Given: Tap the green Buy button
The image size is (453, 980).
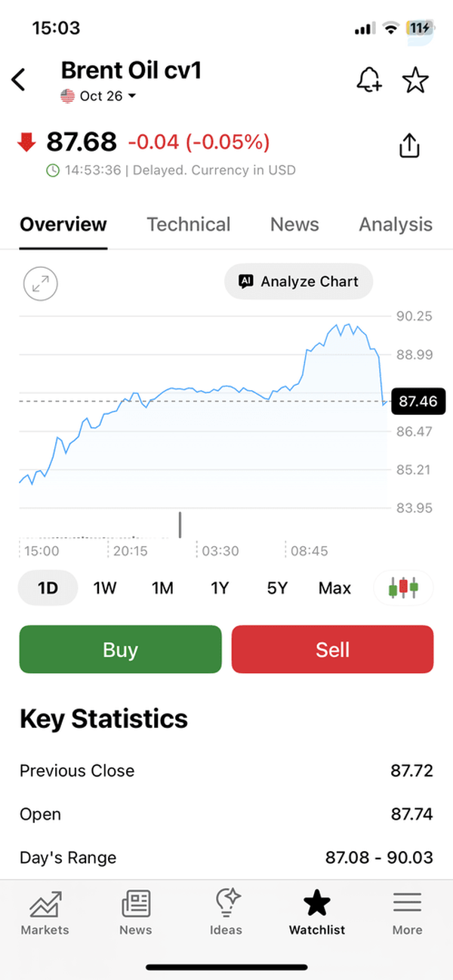Looking at the screenshot, I should click(120, 650).
